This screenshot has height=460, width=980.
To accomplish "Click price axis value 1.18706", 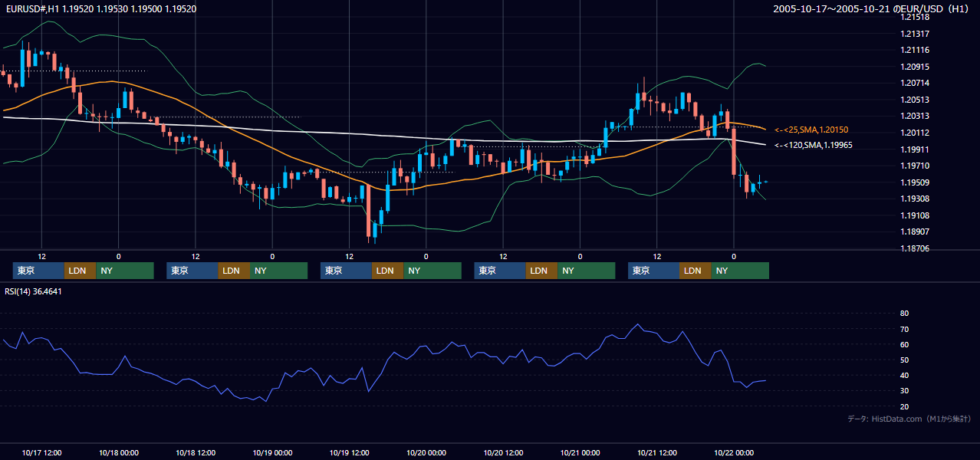I will 916,248.
